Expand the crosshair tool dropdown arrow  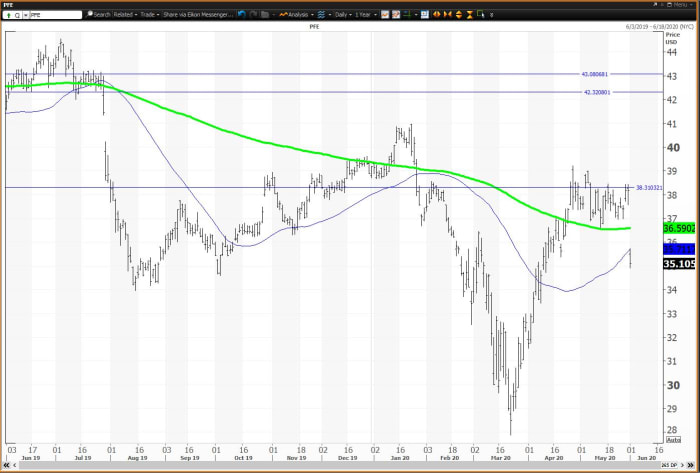(x=416, y=15)
